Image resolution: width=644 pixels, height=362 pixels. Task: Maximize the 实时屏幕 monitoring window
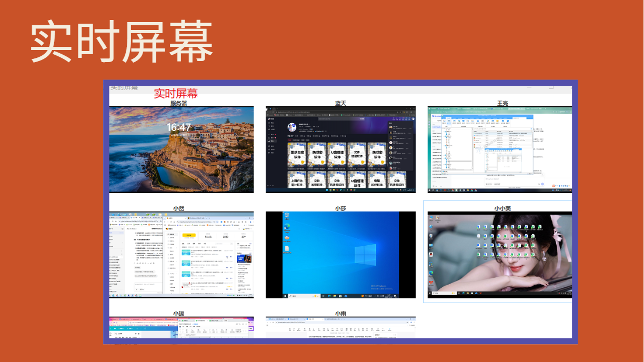pos(551,86)
